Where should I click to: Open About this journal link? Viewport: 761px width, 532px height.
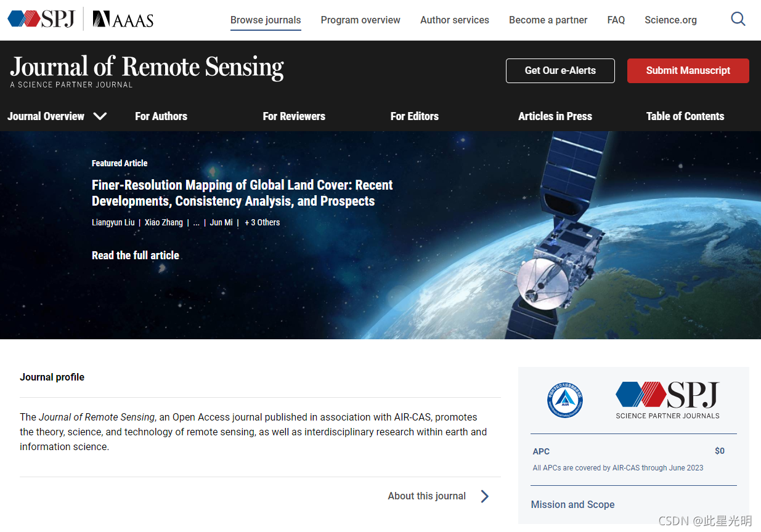click(427, 496)
